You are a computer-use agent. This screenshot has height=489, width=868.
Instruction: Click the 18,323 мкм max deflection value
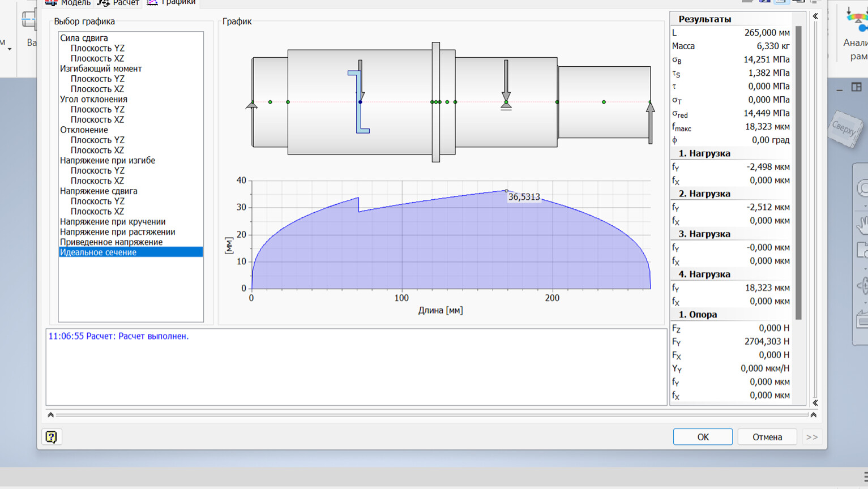pyautogui.click(x=767, y=127)
